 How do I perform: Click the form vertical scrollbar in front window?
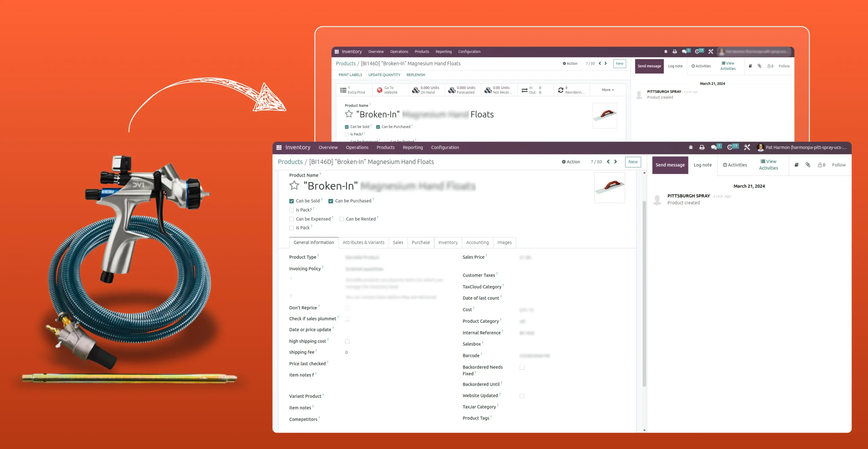tap(644, 294)
